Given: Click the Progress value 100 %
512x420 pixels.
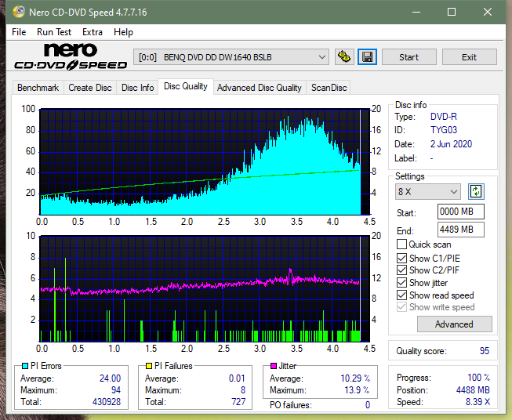Looking at the screenshot, I should [x=479, y=378].
